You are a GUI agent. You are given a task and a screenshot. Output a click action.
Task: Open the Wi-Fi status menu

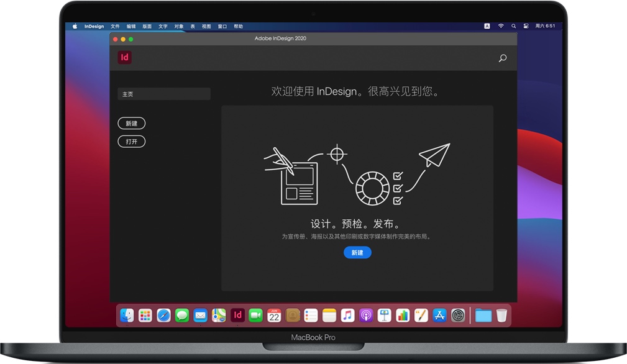click(x=501, y=26)
